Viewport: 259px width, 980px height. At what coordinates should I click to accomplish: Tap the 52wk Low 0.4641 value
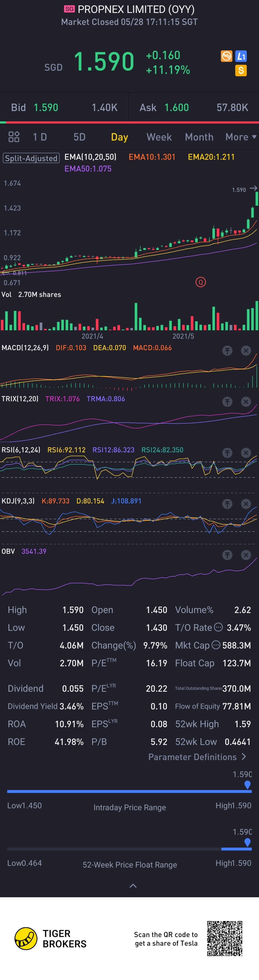(238, 741)
